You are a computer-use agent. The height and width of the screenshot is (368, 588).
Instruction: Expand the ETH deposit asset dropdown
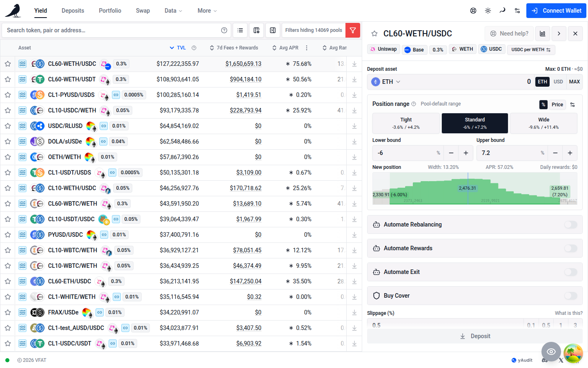tap(386, 82)
